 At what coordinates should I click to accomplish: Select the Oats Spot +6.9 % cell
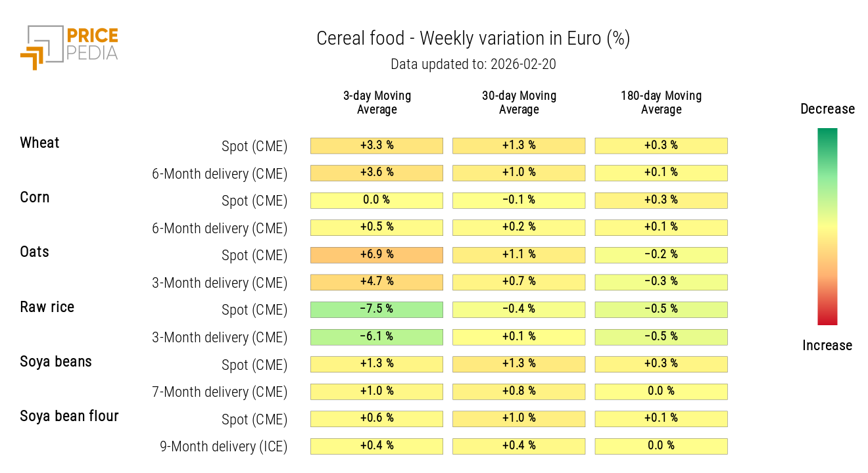[x=377, y=255]
